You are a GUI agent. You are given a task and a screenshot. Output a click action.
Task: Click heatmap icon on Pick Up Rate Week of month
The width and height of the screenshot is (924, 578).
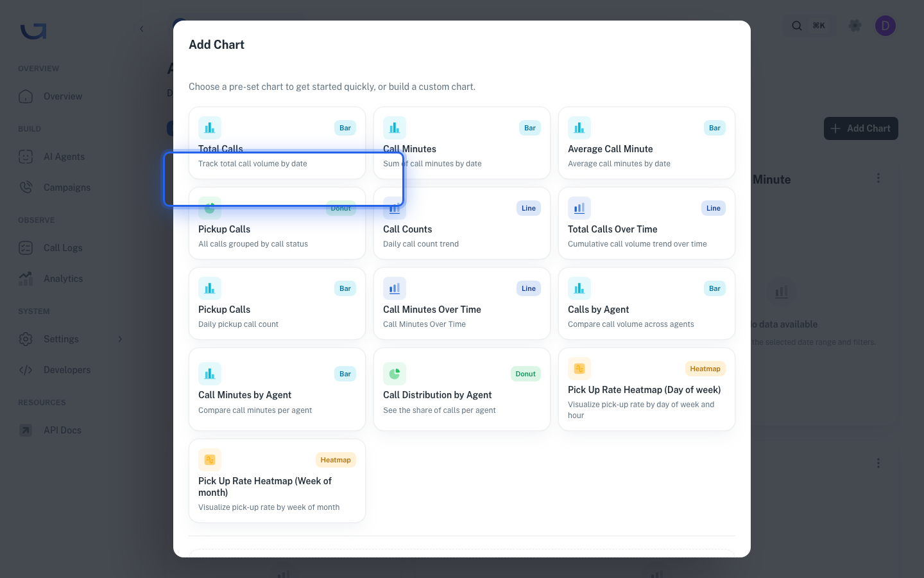coord(210,460)
